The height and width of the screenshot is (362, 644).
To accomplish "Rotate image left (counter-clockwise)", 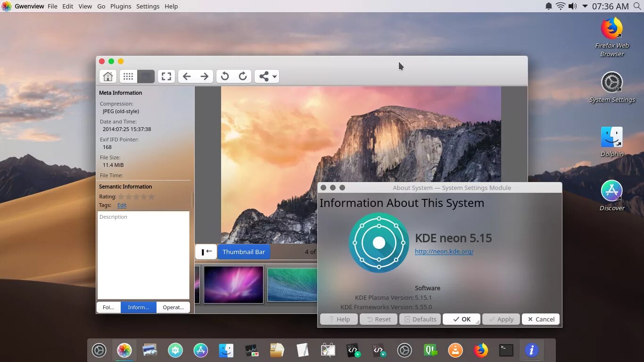I will pos(225,76).
